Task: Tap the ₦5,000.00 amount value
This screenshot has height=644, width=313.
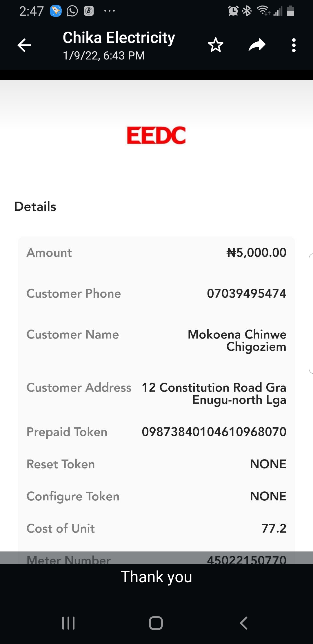Action: click(256, 252)
